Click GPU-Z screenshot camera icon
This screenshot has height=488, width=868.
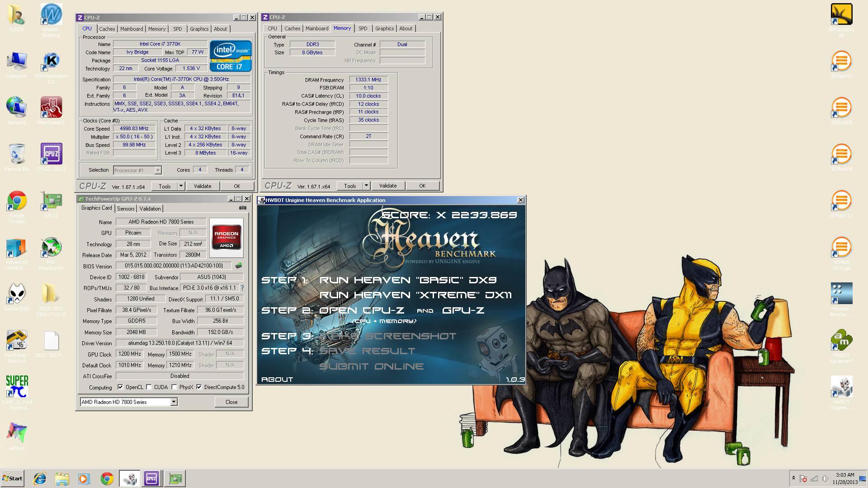(x=243, y=208)
